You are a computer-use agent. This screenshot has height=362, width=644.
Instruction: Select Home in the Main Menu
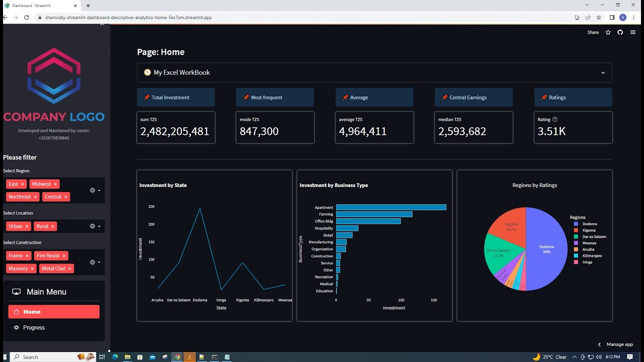(x=54, y=312)
